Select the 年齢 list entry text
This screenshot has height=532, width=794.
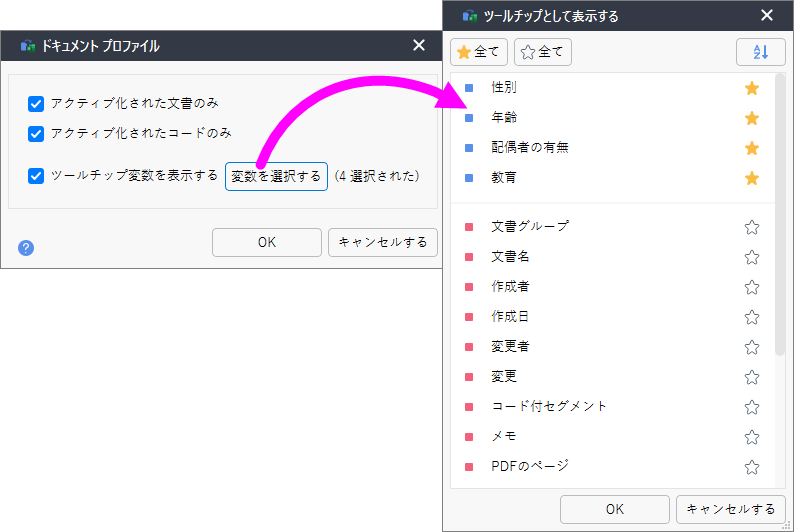pos(504,117)
